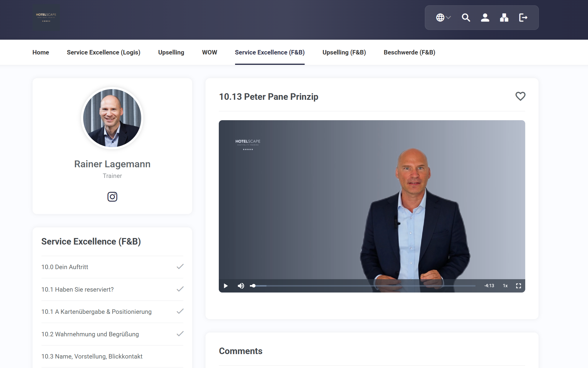Log out via the logout icon
The image size is (588, 368).
pyautogui.click(x=523, y=17)
